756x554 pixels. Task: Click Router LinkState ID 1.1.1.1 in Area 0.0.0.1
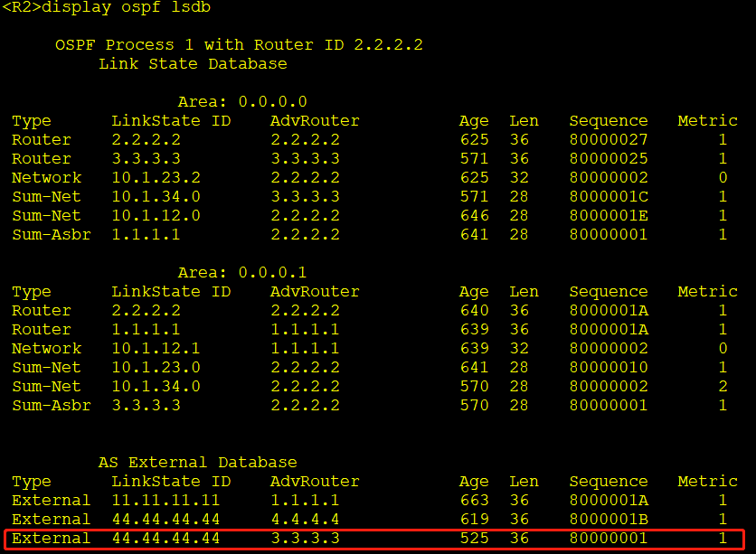tap(146, 330)
